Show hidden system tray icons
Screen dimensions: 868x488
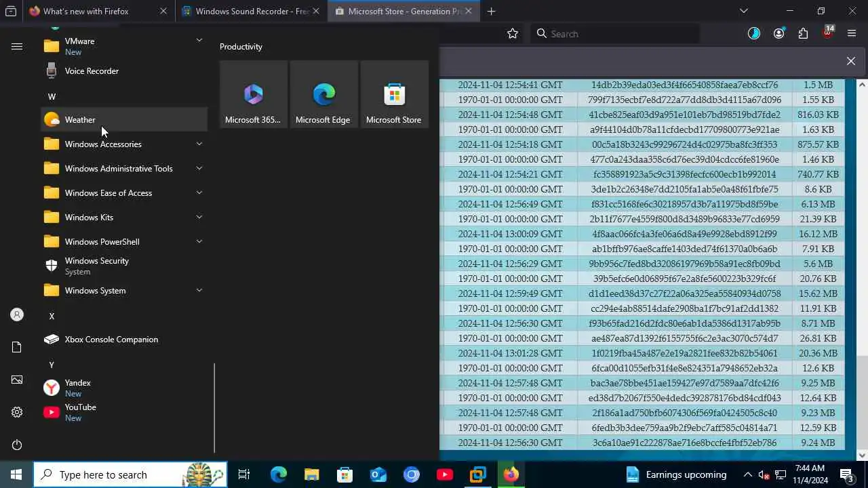pyautogui.click(x=748, y=474)
